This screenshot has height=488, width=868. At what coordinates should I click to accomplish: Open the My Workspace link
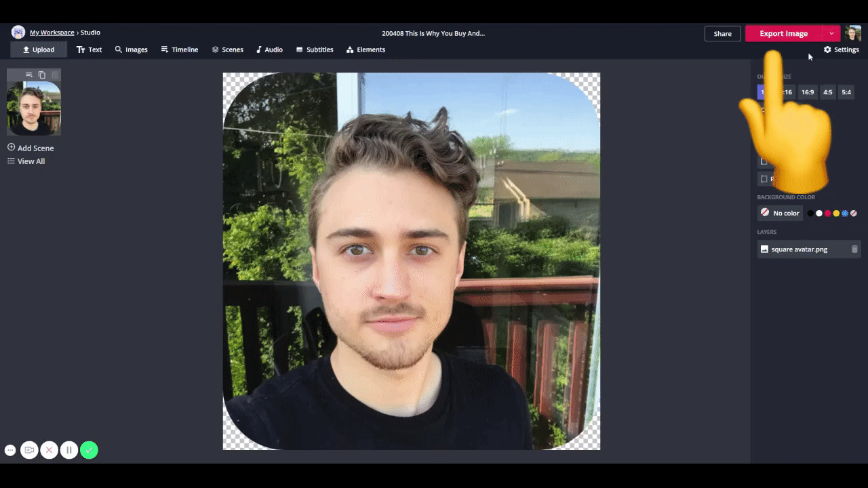point(52,33)
